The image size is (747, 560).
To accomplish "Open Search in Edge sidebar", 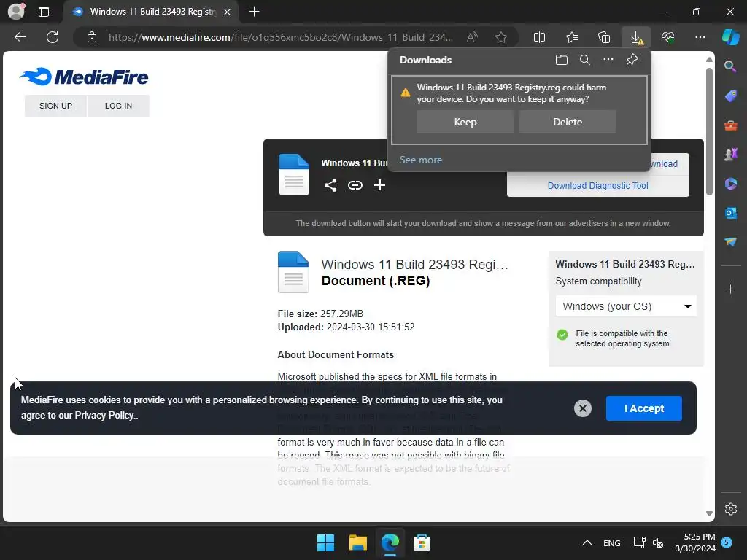I will point(729,66).
